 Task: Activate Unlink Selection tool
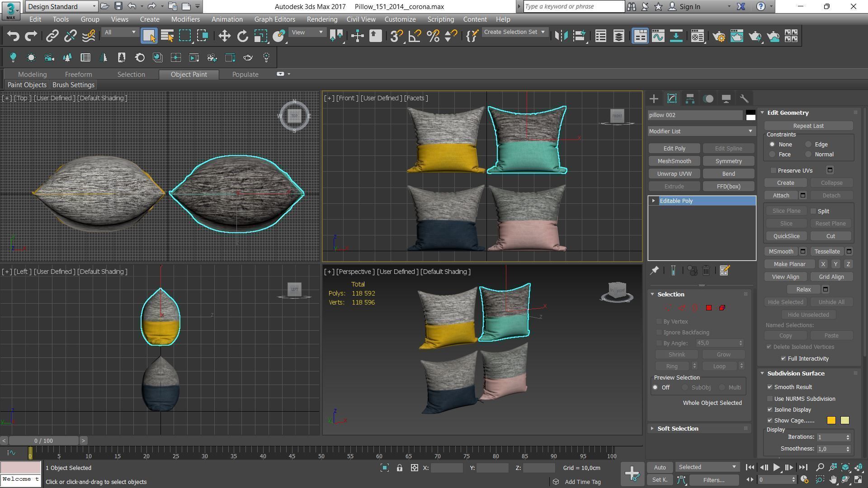coord(70,36)
